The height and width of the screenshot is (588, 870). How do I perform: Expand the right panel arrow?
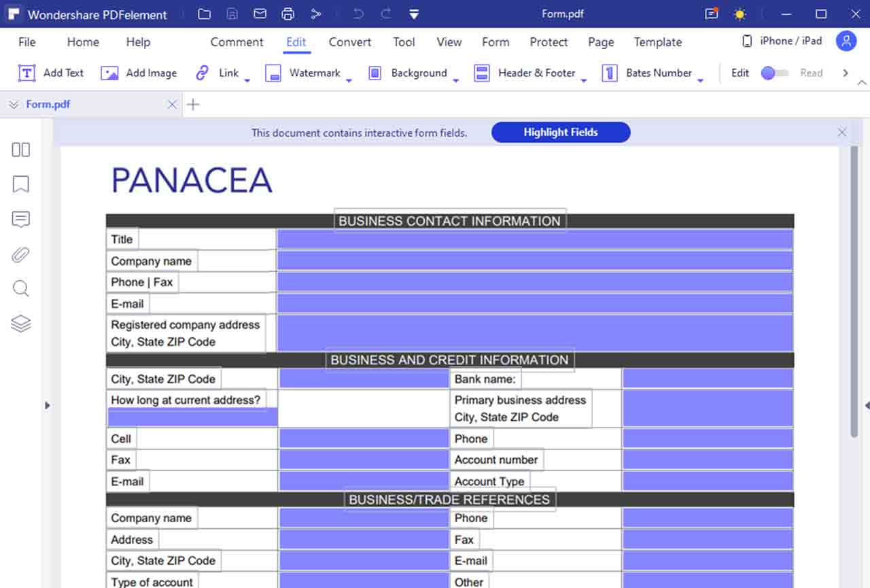[867, 406]
